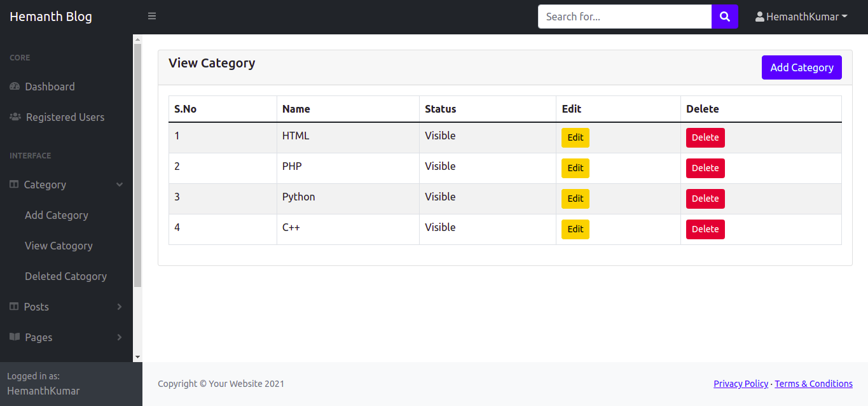868x406 pixels.
Task: Toggle the sidebar with hamburger icon
Action: 152,17
